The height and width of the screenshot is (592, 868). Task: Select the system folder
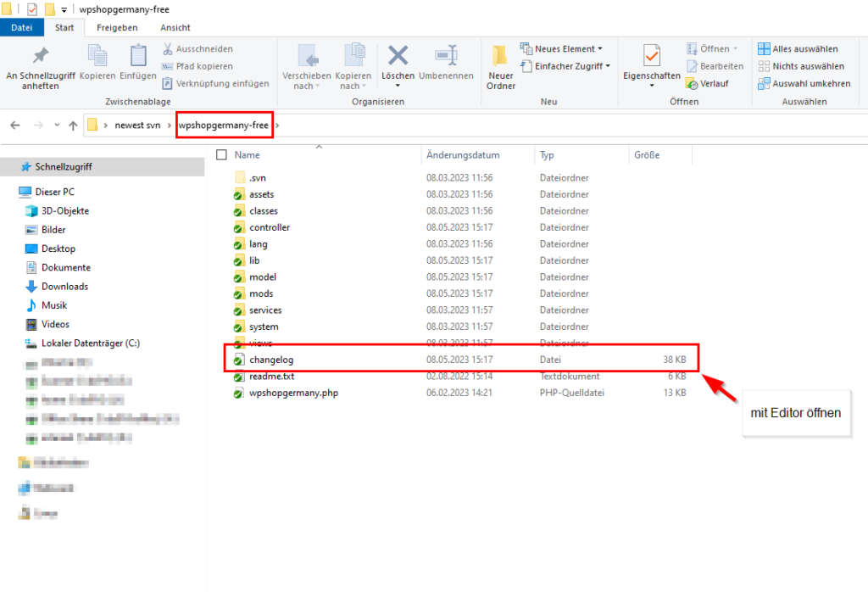point(264,327)
